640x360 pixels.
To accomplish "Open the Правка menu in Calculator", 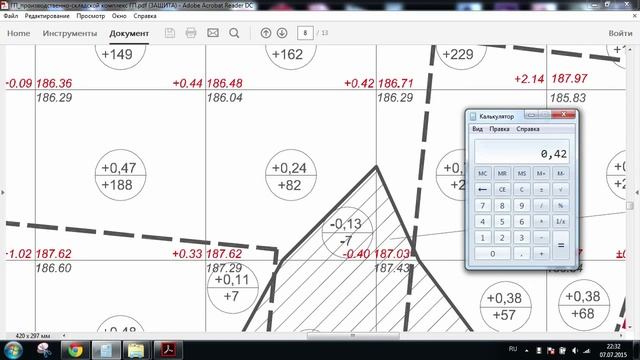I will click(499, 129).
